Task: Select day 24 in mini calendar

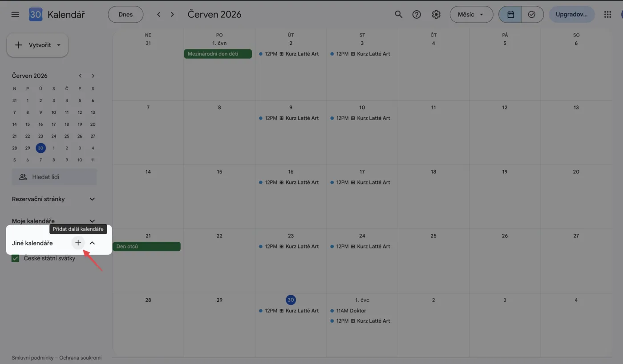Action: tap(53, 136)
